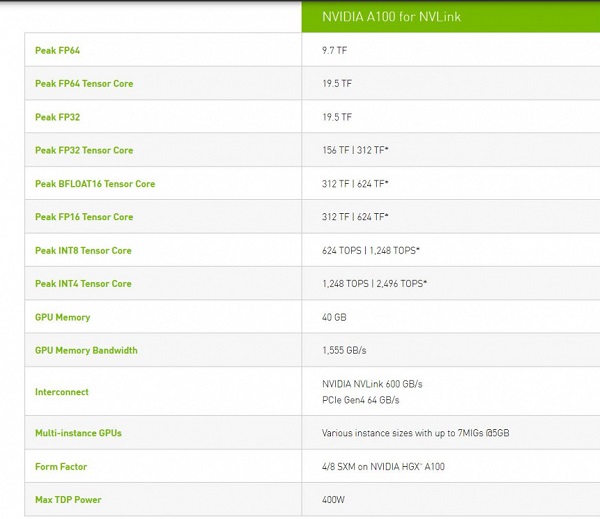This screenshot has height=519, width=600.
Task: Select the Peak BFLOAT16 Tensor Core label
Action: click(x=95, y=184)
